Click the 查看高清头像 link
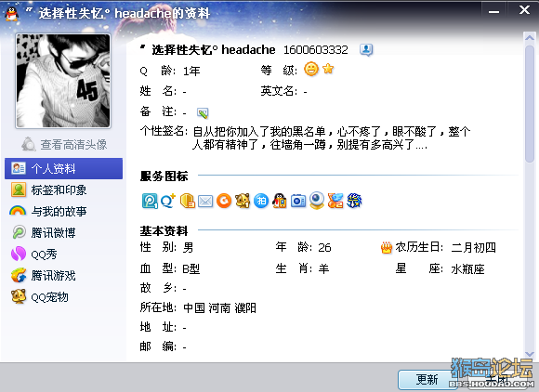539x392 pixels. click(x=73, y=144)
